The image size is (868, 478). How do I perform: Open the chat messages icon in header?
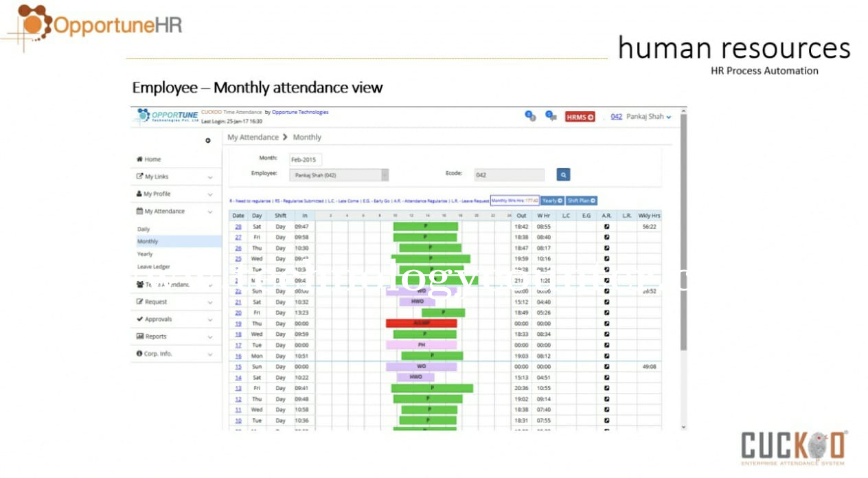[550, 116]
